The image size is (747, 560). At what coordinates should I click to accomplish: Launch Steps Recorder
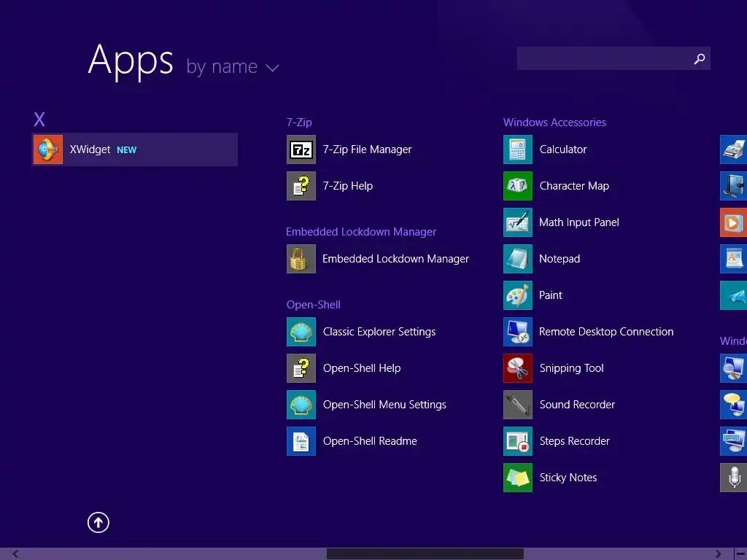click(557, 441)
